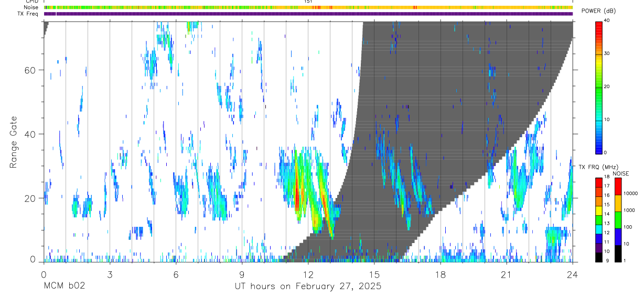Pick the green segment of noise legend

pos(618,220)
